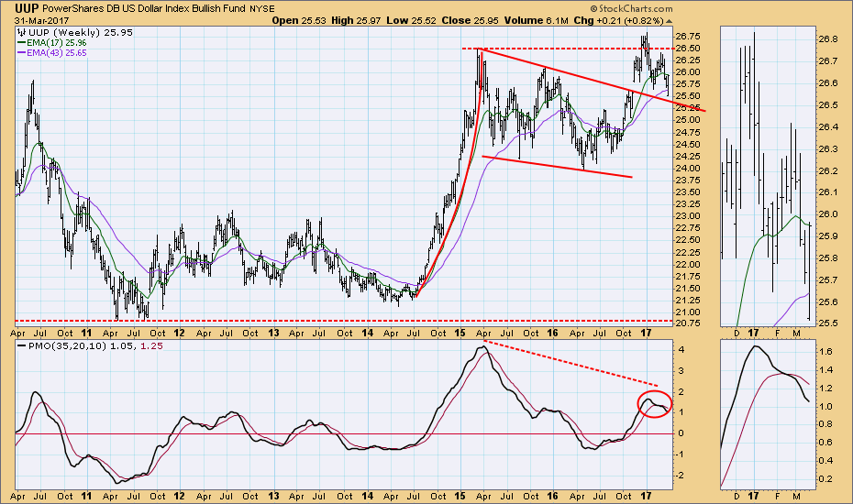The height and width of the screenshot is (504, 853).
Task: Click year 13 on the price chart time axis
Action: click(x=273, y=333)
